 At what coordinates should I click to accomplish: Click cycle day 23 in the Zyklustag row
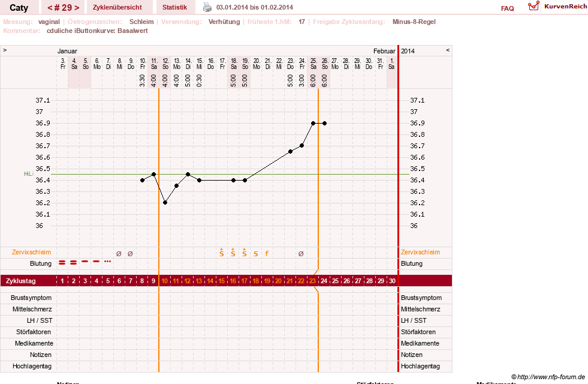[312, 281]
